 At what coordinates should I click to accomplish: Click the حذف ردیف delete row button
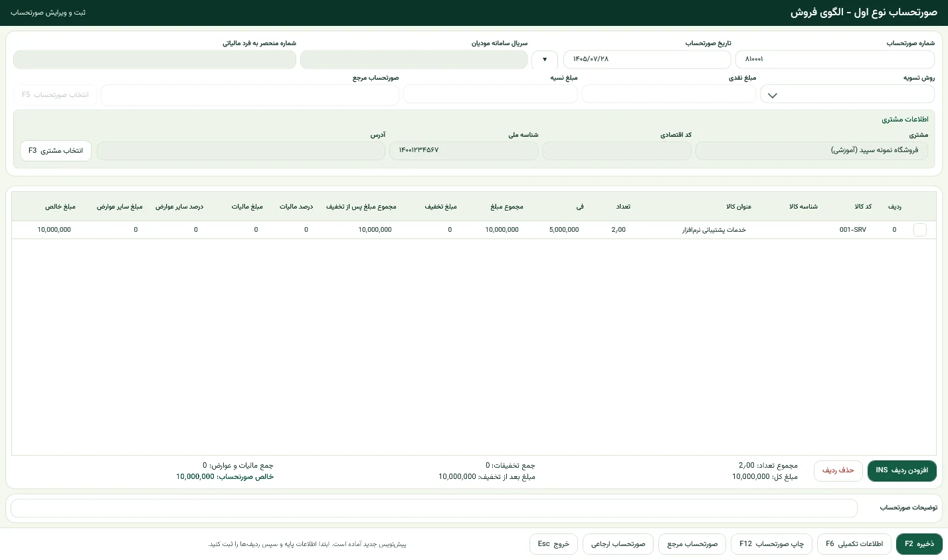838,470
